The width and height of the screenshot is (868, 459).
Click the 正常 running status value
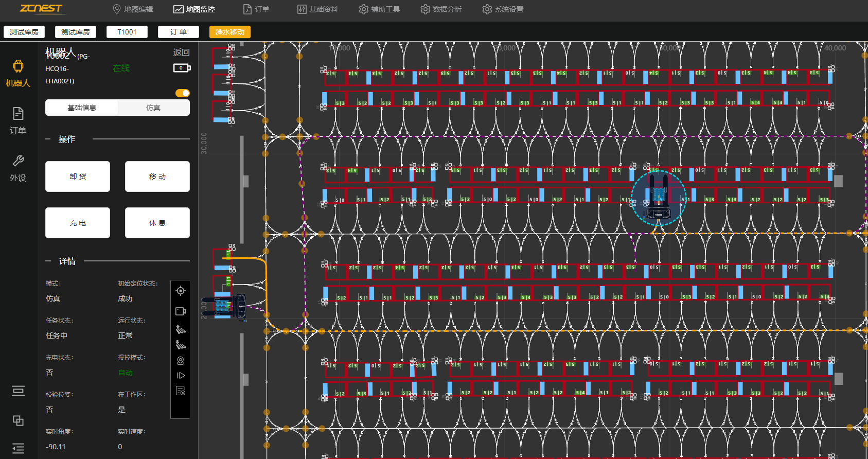[125, 336]
